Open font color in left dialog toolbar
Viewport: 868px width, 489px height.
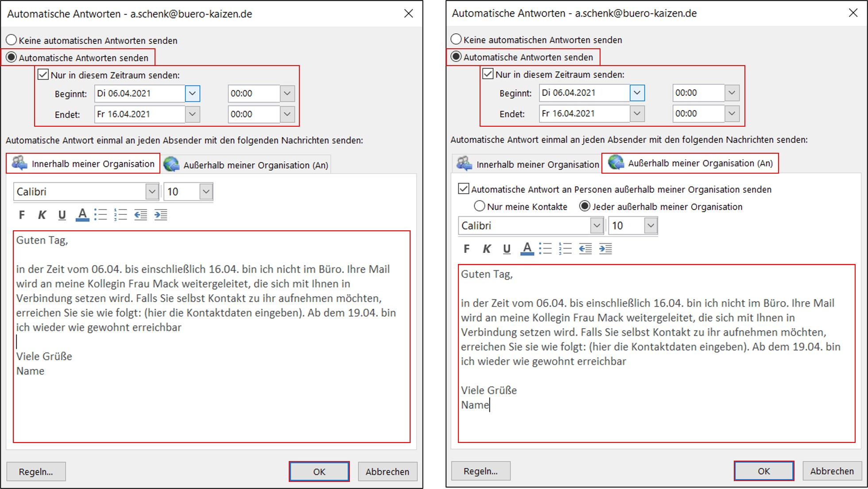pos(82,215)
